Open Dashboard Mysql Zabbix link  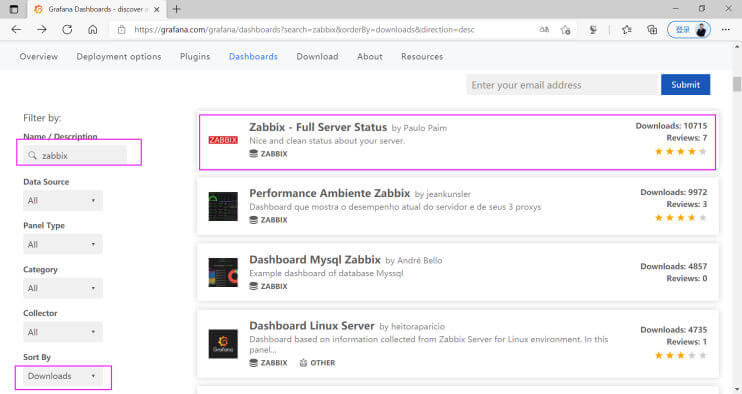315,260
